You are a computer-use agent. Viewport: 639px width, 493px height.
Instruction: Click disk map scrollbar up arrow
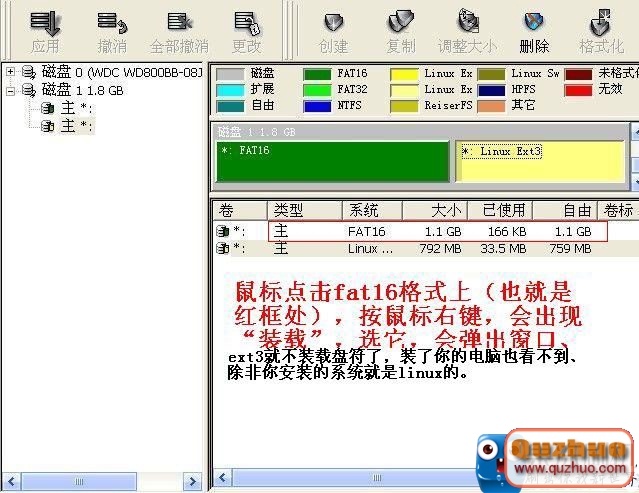pos(635,132)
